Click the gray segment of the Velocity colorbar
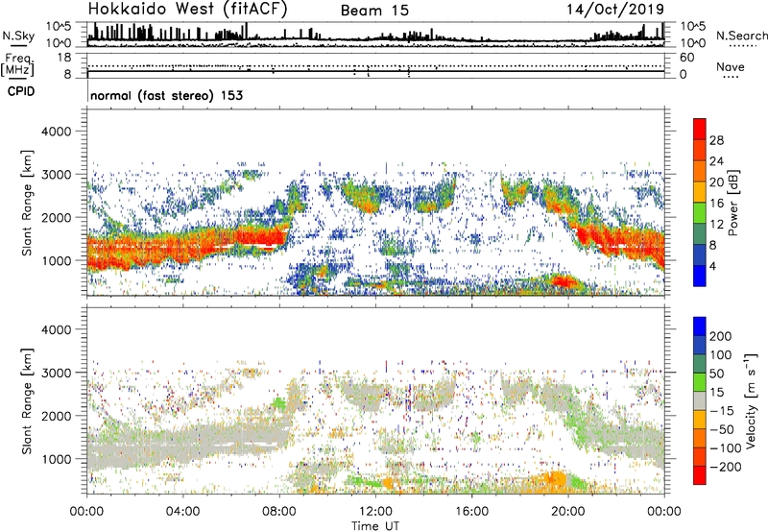Image resolution: width=768 pixels, height=532 pixels. [x=700, y=401]
